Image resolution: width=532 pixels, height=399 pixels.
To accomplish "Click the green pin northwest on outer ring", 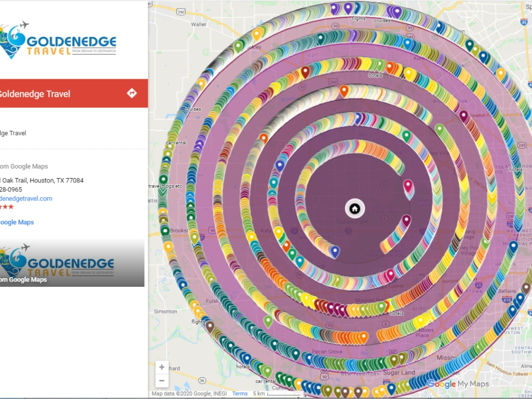I will pyautogui.click(x=238, y=46).
